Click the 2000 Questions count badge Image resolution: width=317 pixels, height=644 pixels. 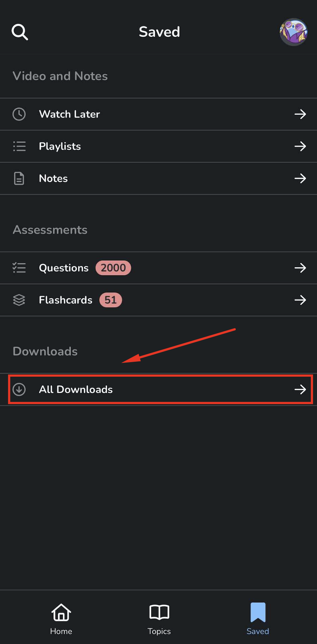113,268
